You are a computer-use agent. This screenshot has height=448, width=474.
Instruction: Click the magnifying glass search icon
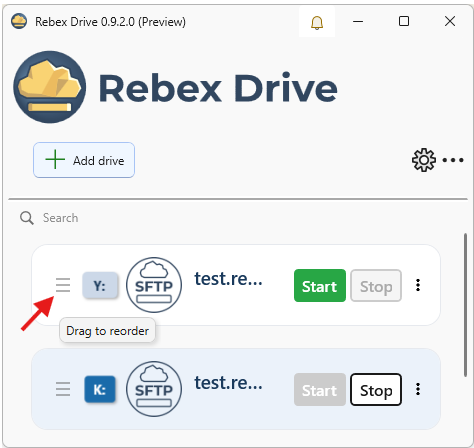pos(27,218)
